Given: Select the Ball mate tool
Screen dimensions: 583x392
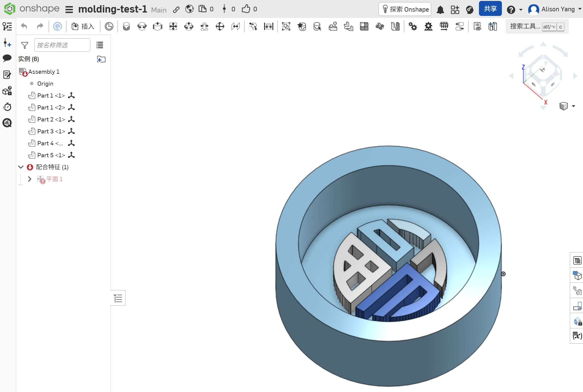Looking at the screenshot, I should [220, 26].
